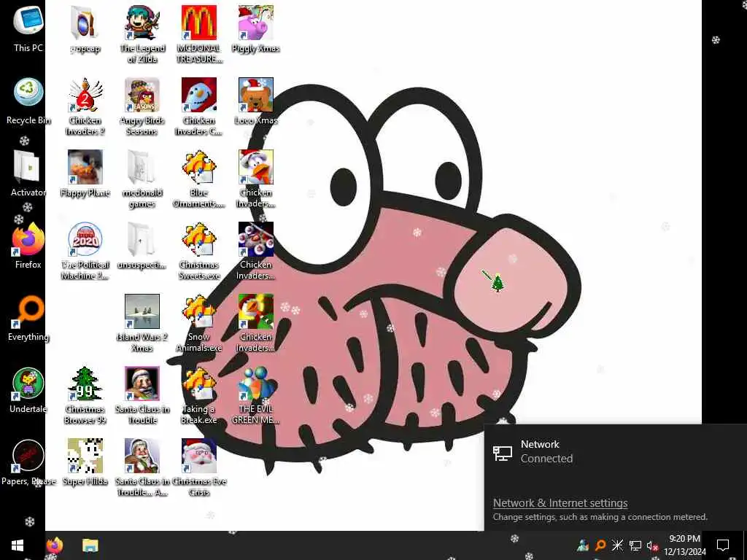
Task: Select the This PC desktop icon
Action: (x=28, y=21)
